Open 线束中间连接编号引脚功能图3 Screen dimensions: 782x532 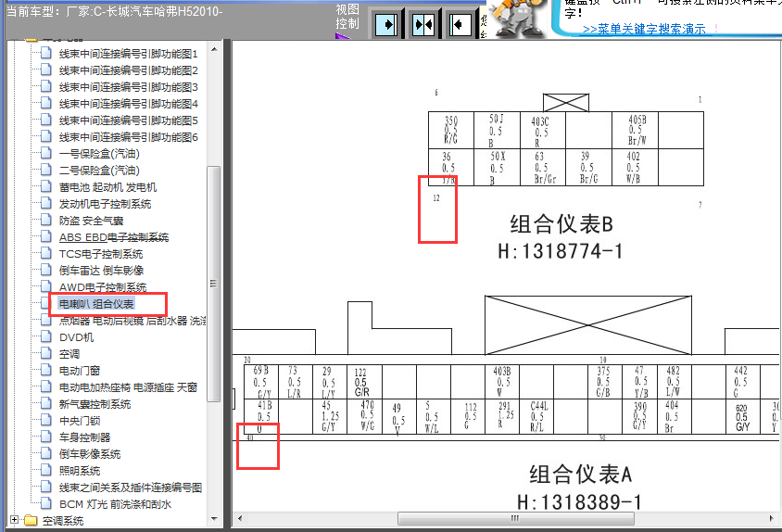pyautogui.click(x=128, y=87)
